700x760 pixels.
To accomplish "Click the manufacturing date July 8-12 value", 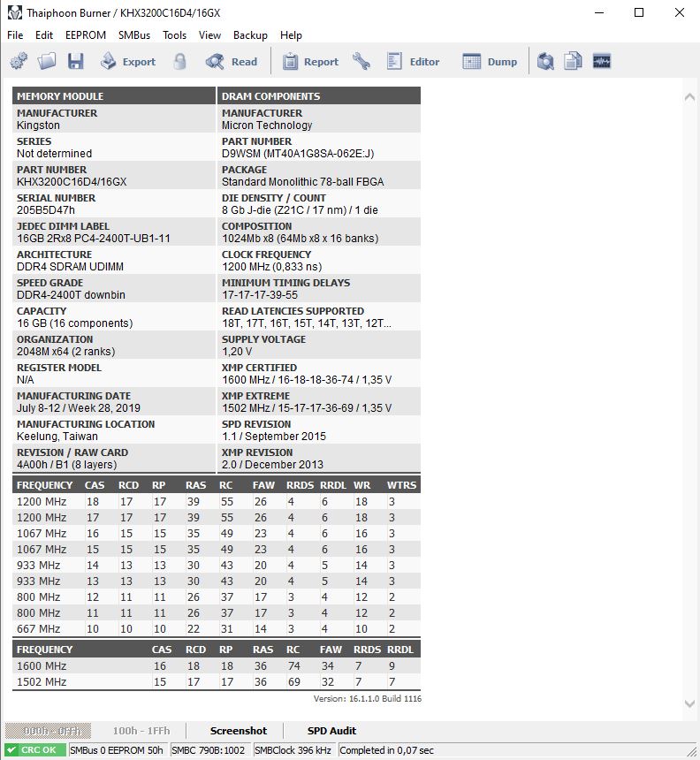I will click(79, 408).
